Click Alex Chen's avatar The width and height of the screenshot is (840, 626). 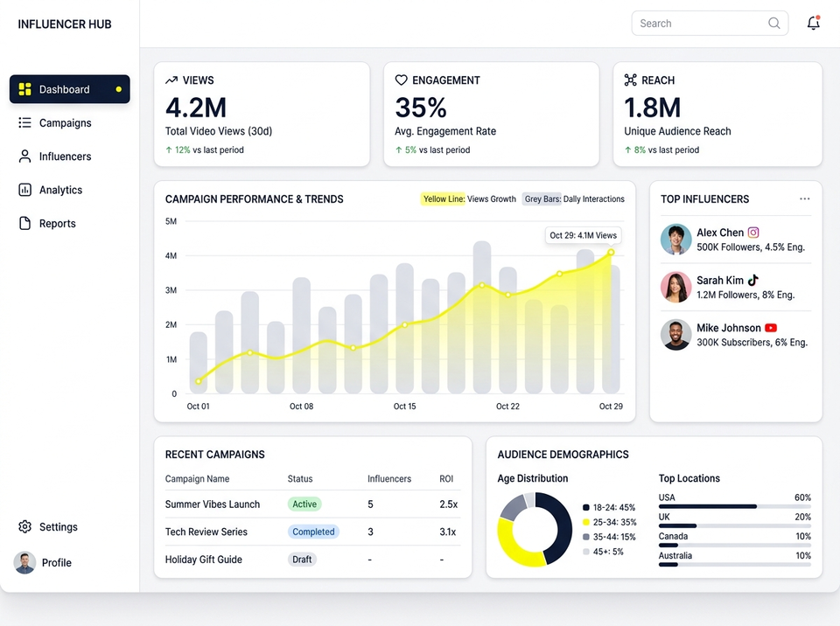click(x=676, y=240)
